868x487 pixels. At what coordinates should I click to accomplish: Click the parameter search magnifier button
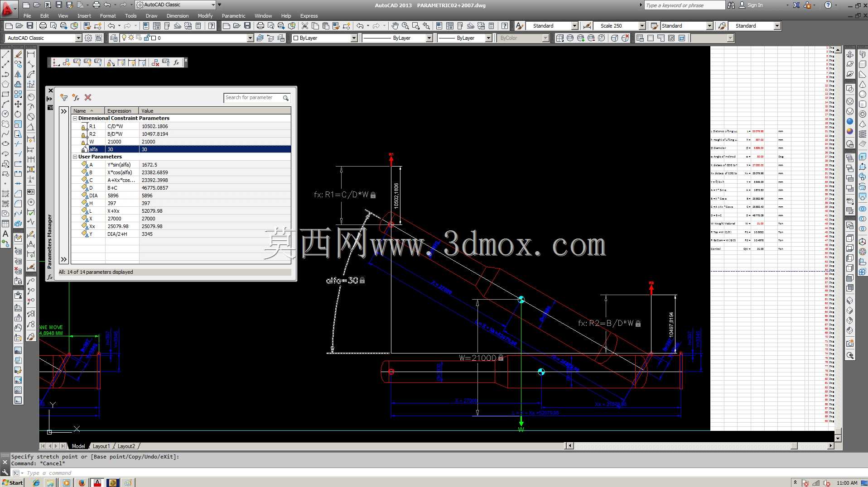pyautogui.click(x=285, y=98)
